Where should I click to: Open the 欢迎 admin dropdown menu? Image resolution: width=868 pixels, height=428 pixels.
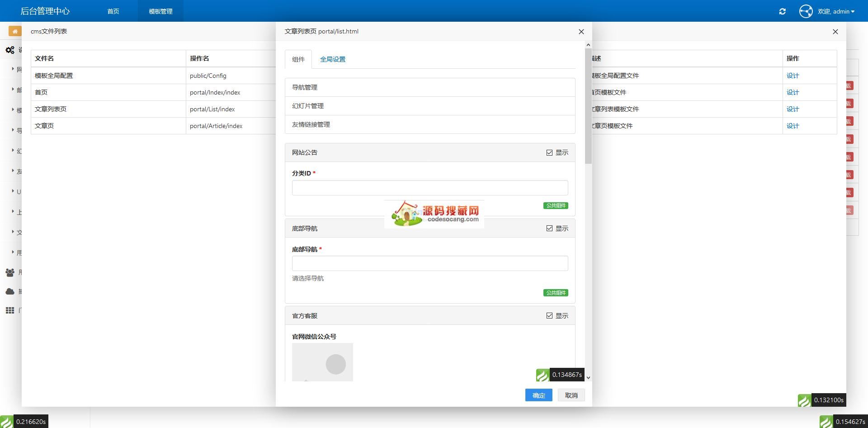[836, 11]
